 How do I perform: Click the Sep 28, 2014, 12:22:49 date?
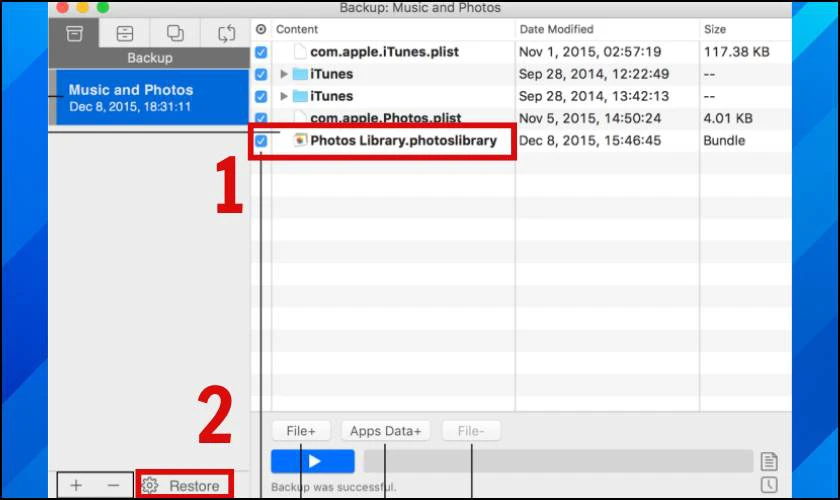click(x=594, y=74)
